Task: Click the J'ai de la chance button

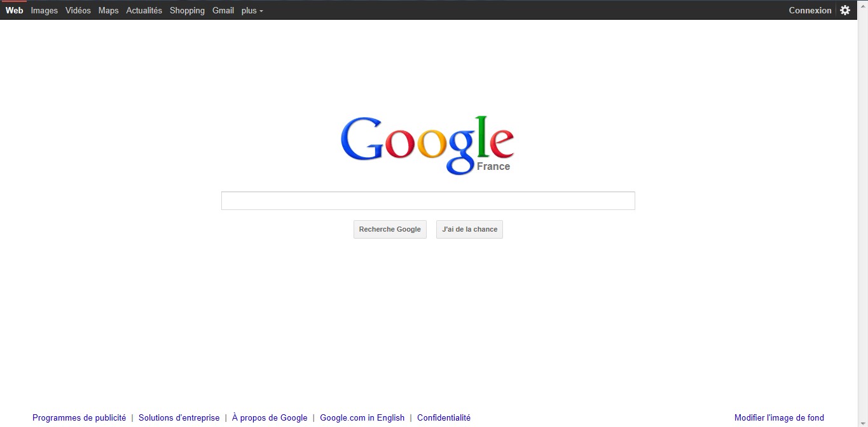Action: 469,229
